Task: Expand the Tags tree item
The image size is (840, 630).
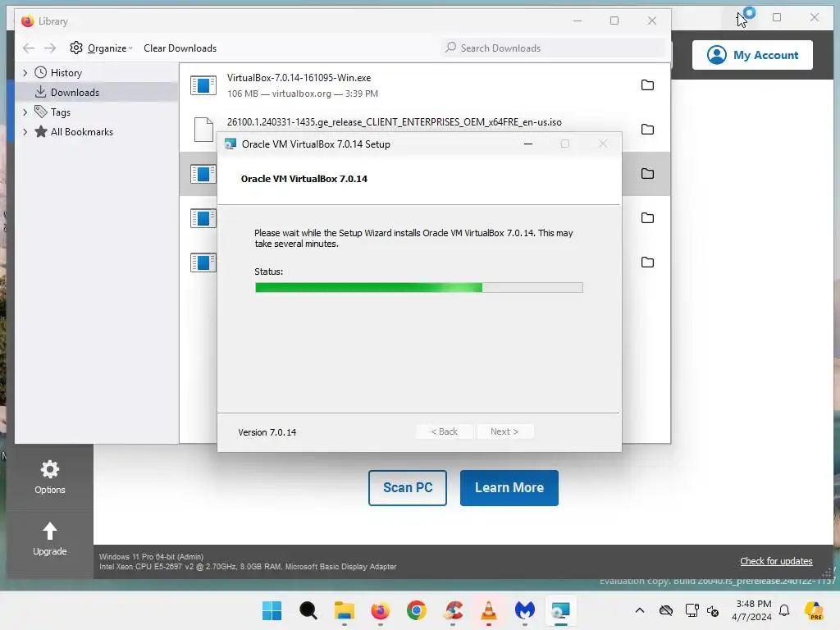Action: click(x=25, y=112)
